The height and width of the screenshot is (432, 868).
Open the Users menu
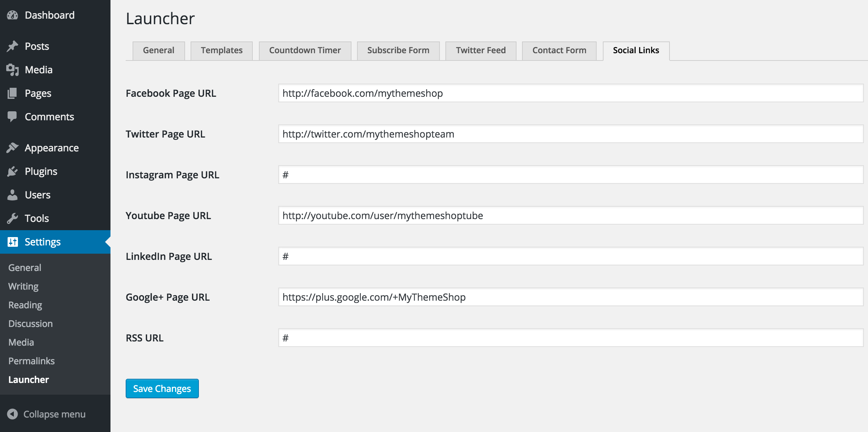point(38,195)
